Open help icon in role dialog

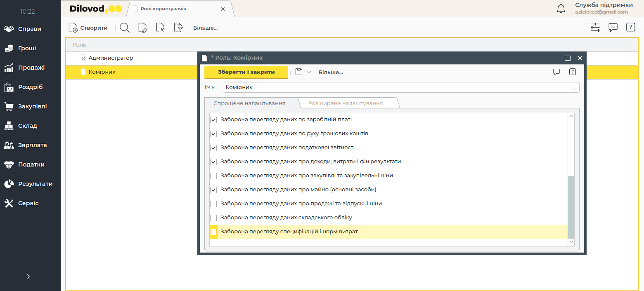(x=572, y=72)
